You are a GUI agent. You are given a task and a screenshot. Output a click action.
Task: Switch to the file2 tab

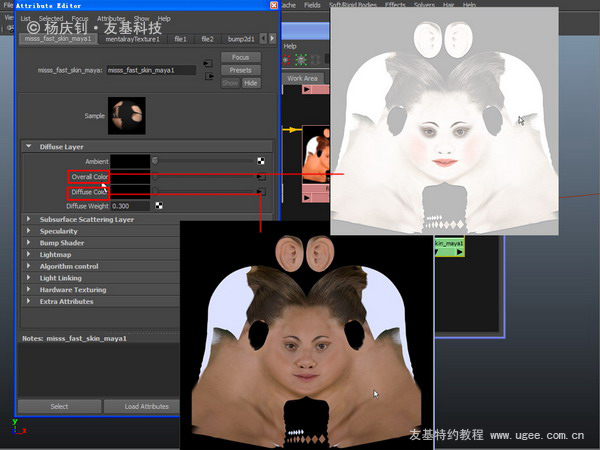[207, 39]
